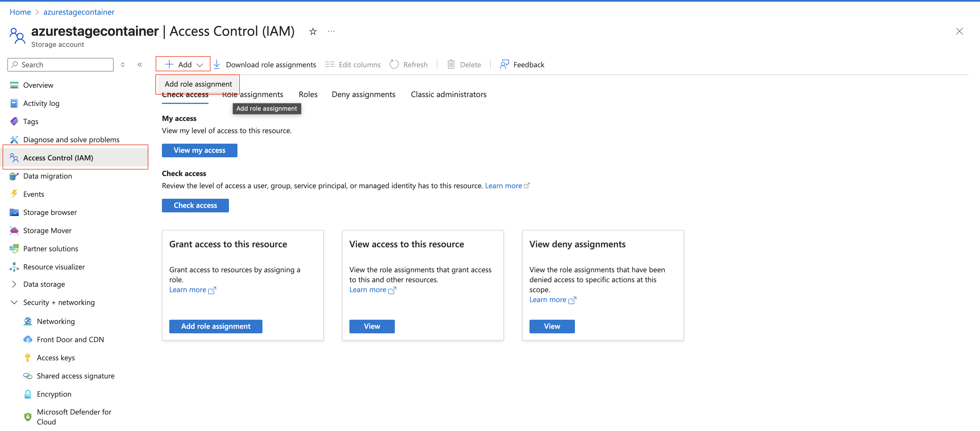Click the View my access button
980x431 pixels.
pos(199,150)
